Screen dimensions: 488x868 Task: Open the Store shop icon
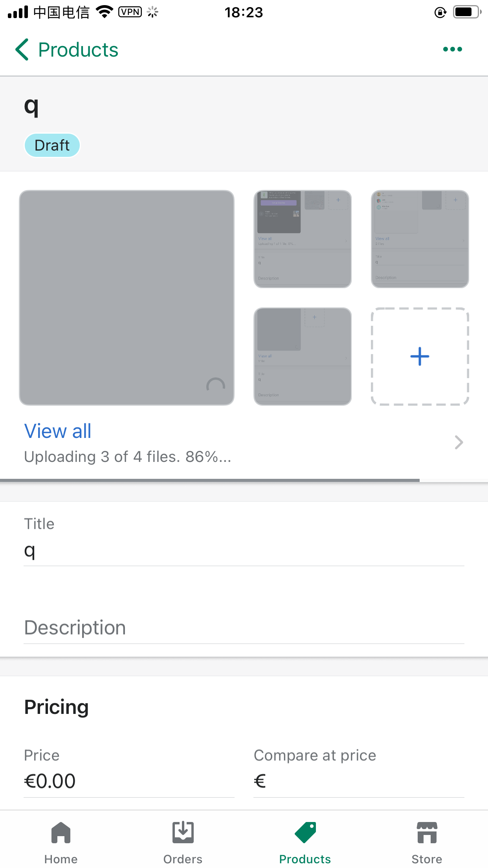click(x=427, y=833)
